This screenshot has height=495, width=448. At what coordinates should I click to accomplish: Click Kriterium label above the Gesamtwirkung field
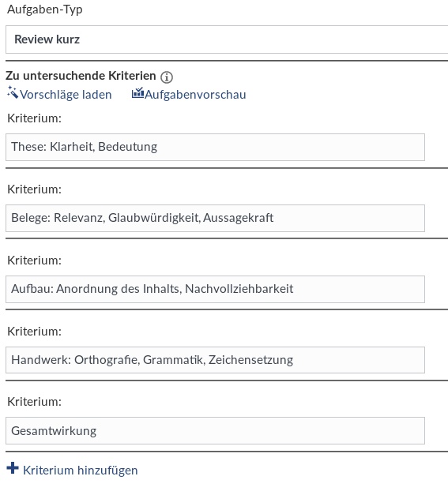[35, 402]
